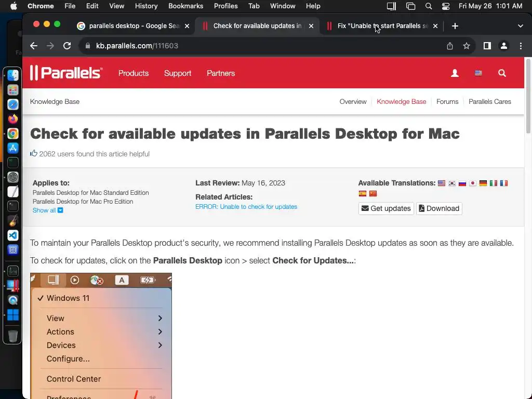Screen dimensions: 532x399
Task: Click the Download PDF button
Action: pos(439,208)
